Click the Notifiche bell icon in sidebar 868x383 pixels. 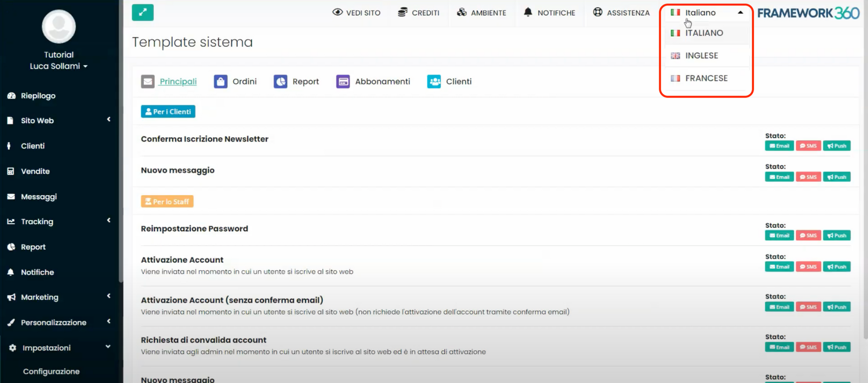pyautogui.click(x=11, y=272)
